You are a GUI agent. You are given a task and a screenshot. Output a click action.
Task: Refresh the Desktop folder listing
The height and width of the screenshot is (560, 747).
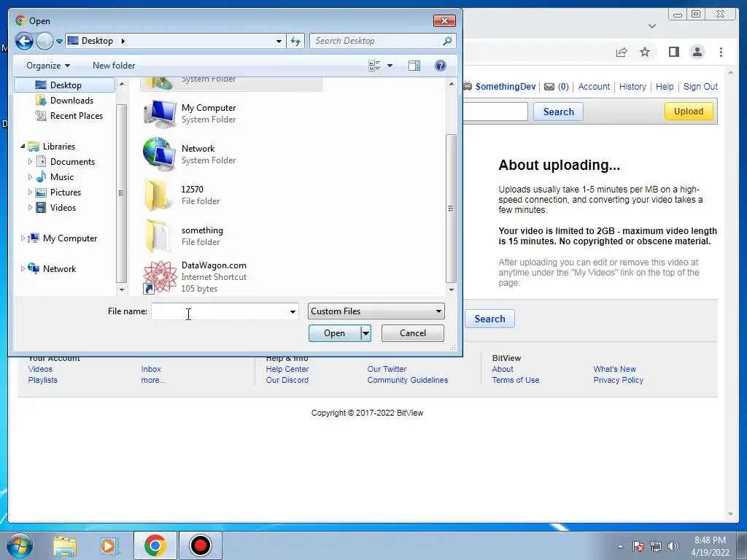pos(295,41)
